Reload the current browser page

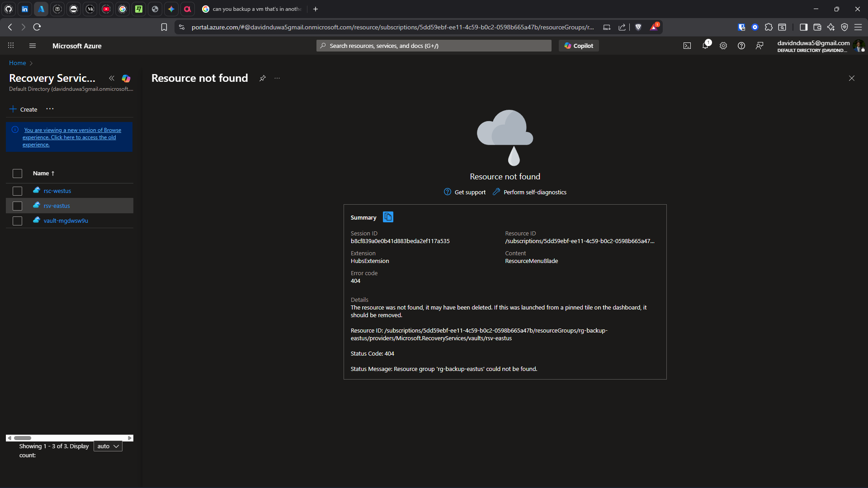pyautogui.click(x=37, y=27)
